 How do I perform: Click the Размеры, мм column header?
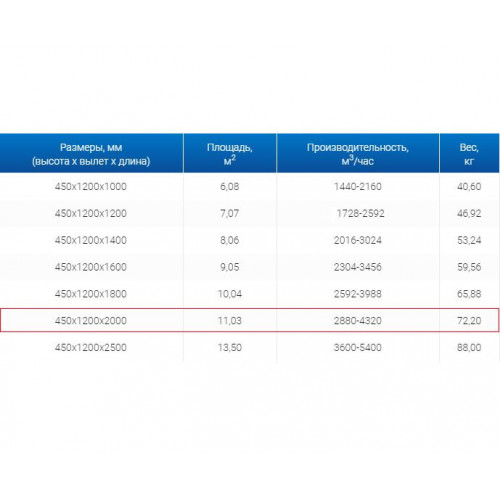point(91,153)
